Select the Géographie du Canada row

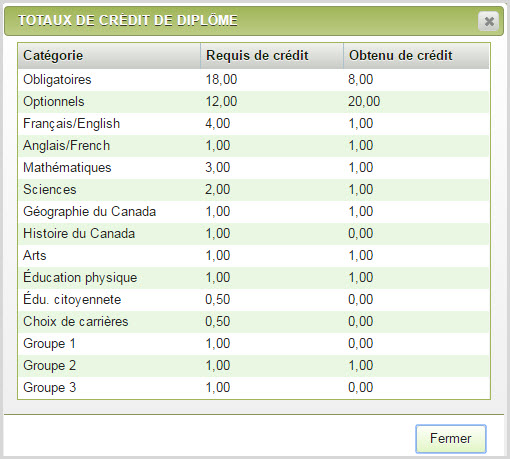[254, 212]
